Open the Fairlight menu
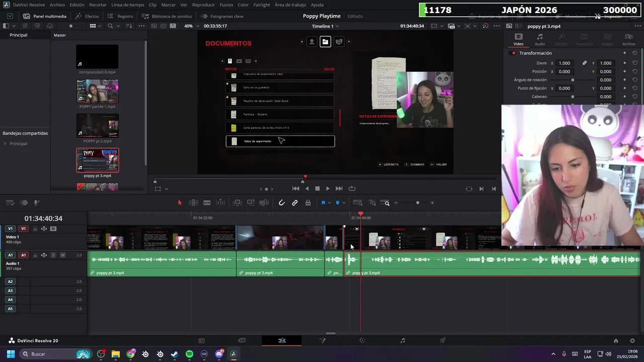This screenshot has height=362, width=644. (x=262, y=5)
